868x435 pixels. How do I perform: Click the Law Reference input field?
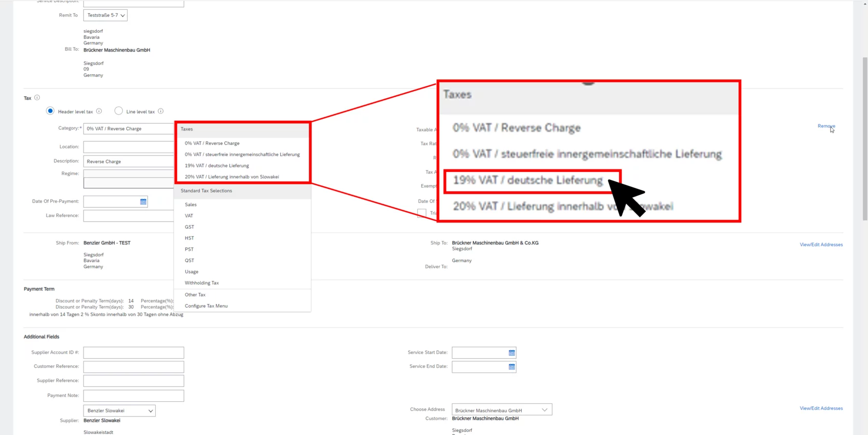click(x=129, y=215)
